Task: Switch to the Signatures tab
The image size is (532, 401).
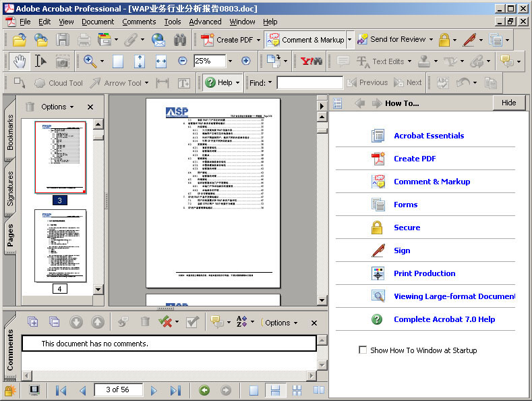Action: (10, 188)
